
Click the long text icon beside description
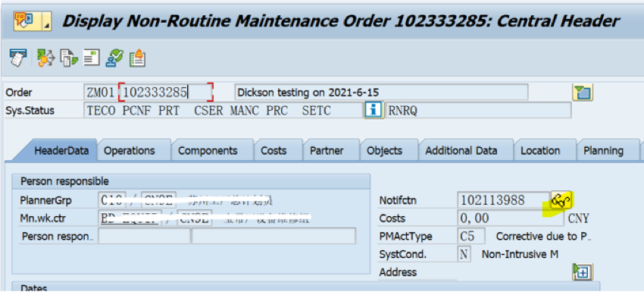(x=583, y=92)
